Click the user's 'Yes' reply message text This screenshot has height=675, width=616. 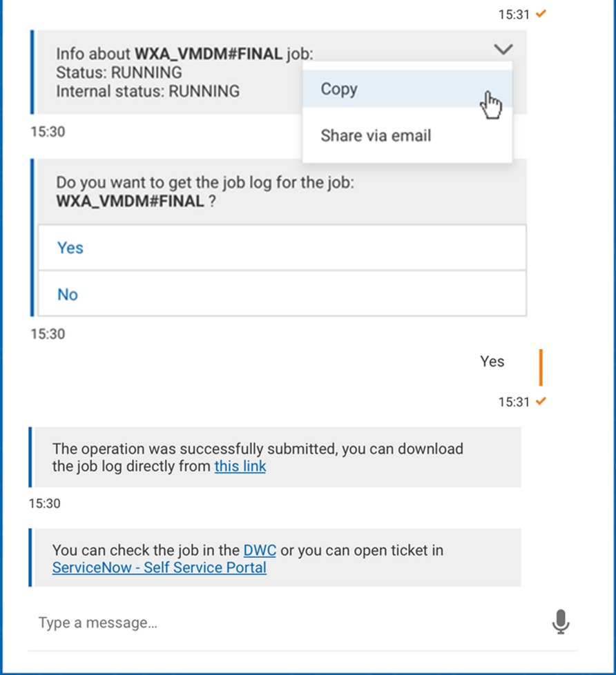click(492, 362)
